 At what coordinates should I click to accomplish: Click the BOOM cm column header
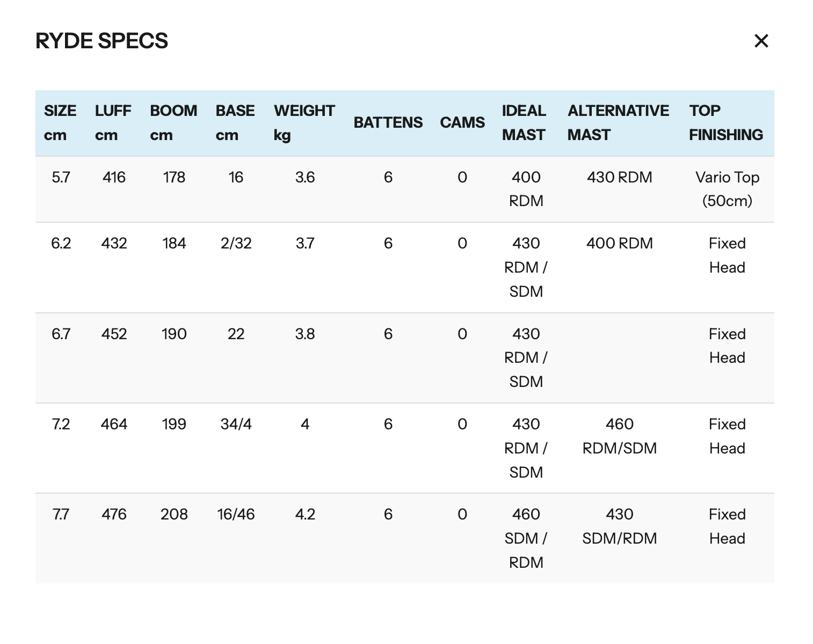click(x=173, y=123)
